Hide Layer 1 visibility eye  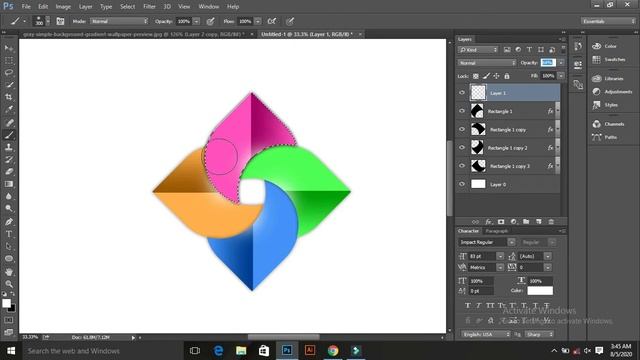462,93
